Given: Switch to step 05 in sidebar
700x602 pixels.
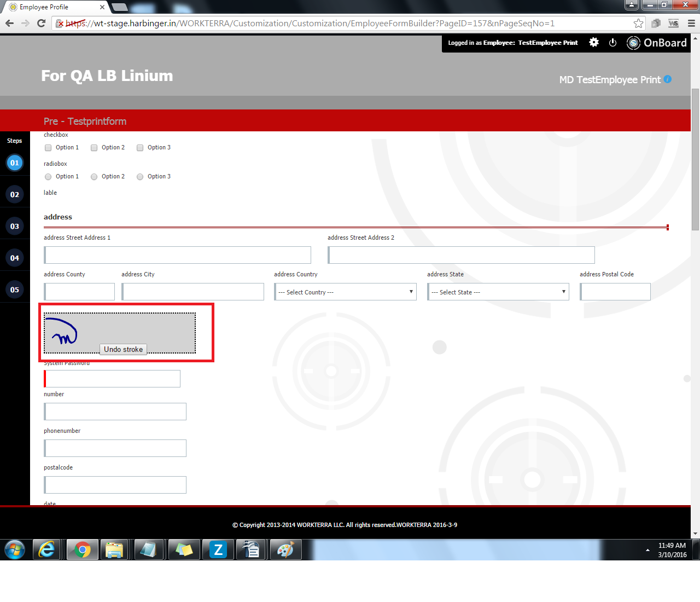Looking at the screenshot, I should tap(15, 290).
